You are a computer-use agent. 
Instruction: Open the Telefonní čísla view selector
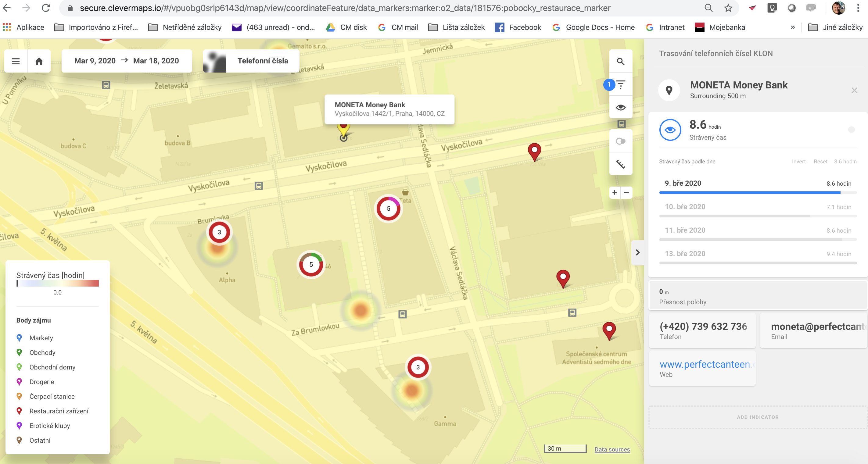tap(251, 61)
